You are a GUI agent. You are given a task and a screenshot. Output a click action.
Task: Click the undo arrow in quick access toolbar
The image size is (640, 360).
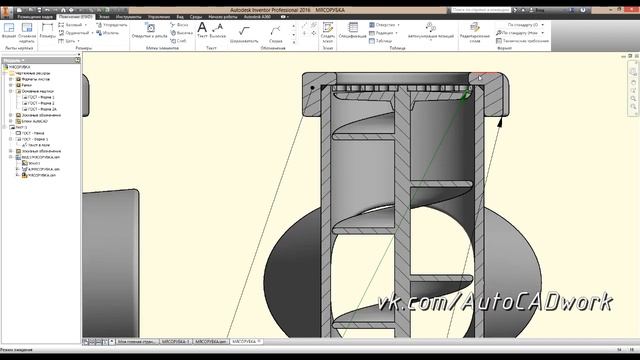(x=47, y=10)
